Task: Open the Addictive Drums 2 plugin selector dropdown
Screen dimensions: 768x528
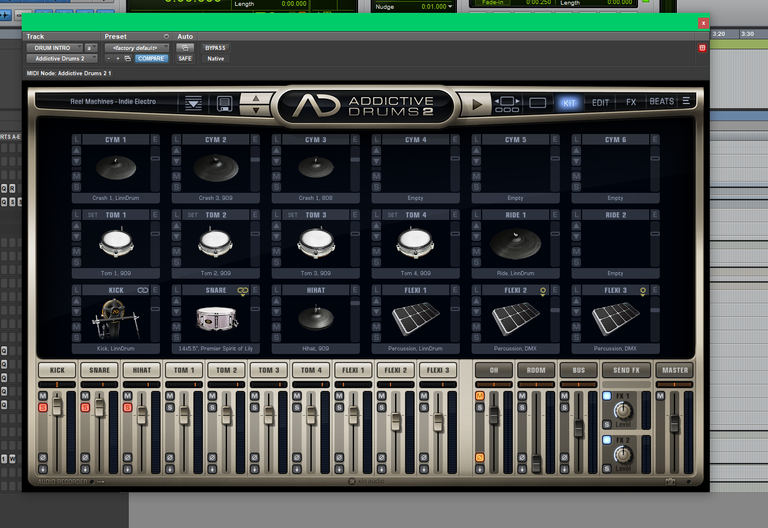Action: click(x=62, y=58)
